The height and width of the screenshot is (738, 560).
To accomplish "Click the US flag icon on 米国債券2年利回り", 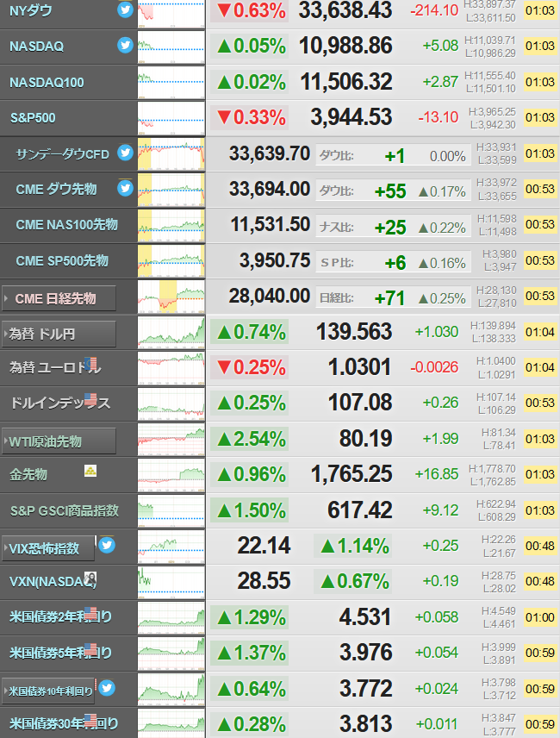I will [x=90, y=613].
